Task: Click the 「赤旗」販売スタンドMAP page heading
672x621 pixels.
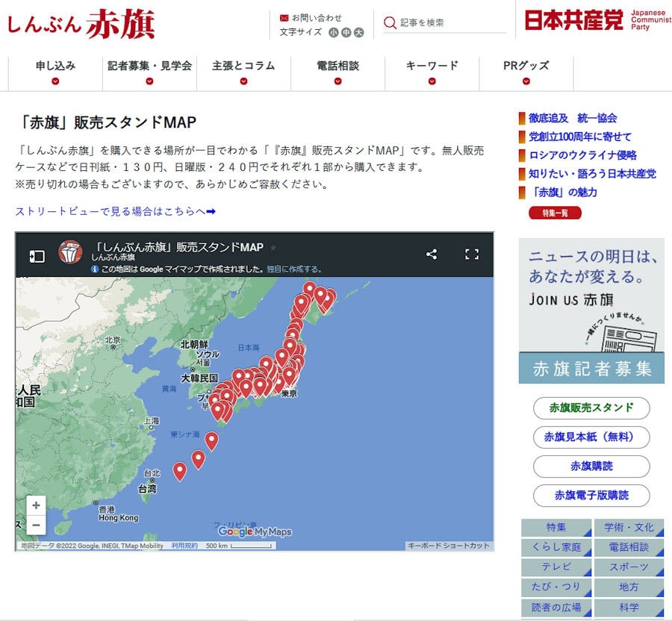Action: point(106,122)
